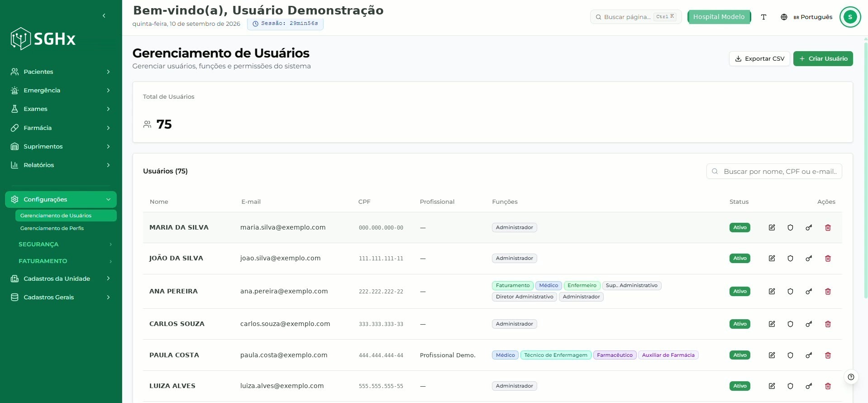Open the user avatar S menu
Image resolution: width=868 pixels, height=403 pixels.
[850, 17]
